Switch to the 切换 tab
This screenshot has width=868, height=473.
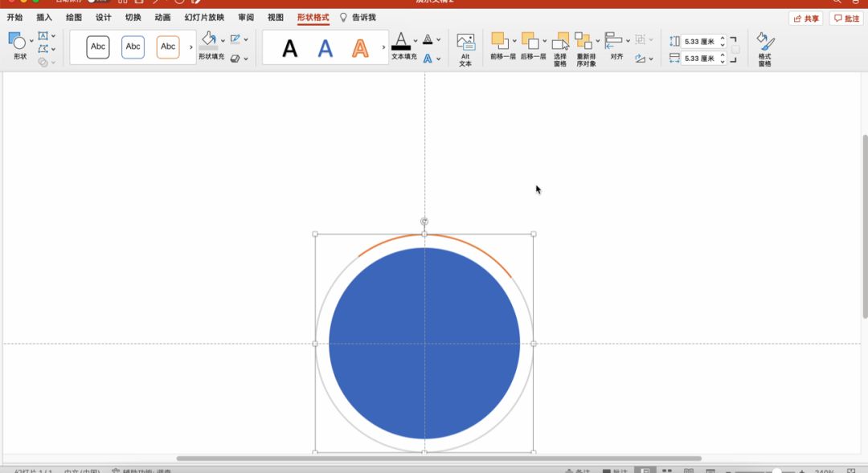click(x=133, y=18)
